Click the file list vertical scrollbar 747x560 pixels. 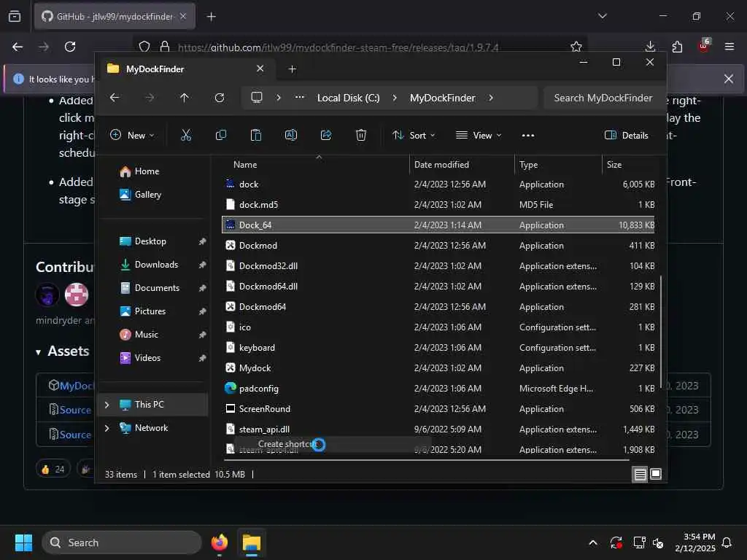point(660,332)
